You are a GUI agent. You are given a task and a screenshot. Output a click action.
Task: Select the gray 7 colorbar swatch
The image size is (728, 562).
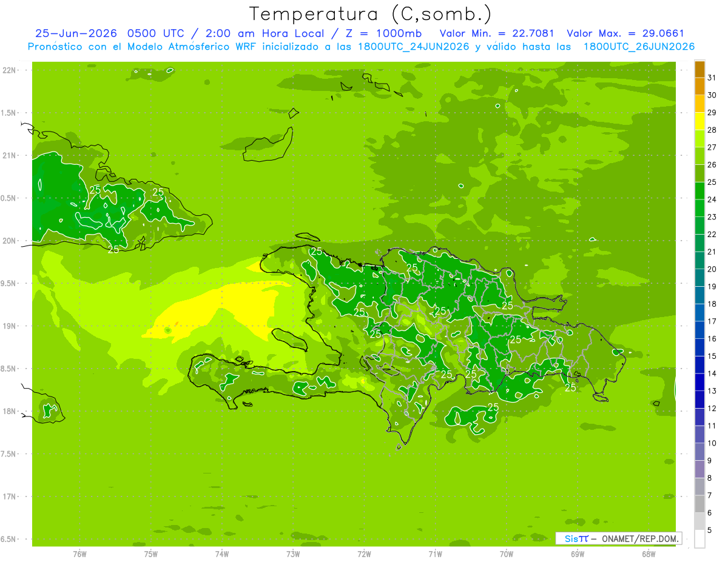699,504
